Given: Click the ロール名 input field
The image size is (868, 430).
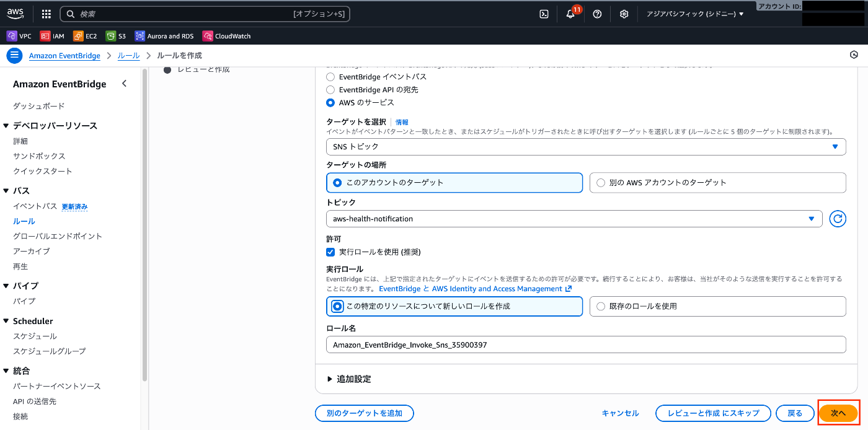Looking at the screenshot, I should [x=586, y=344].
